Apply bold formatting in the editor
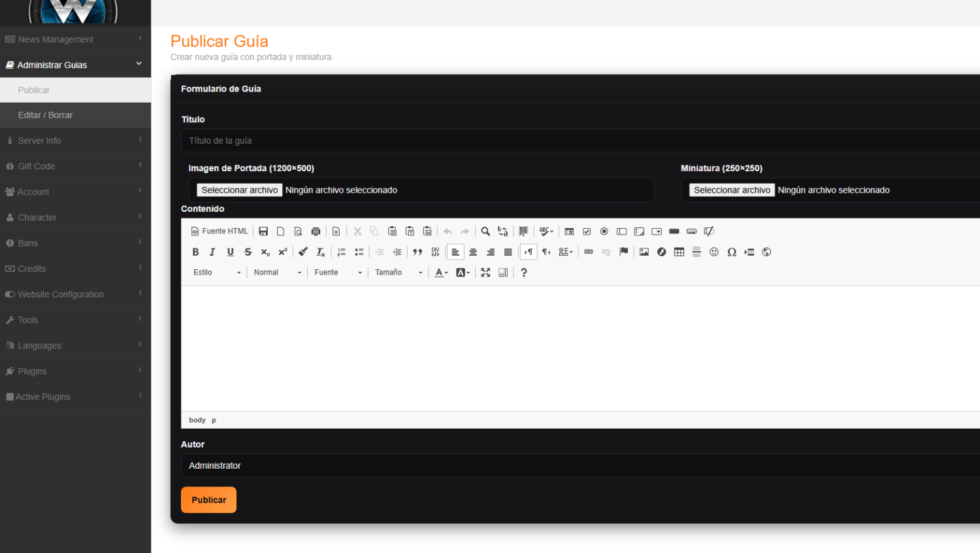This screenshot has width=980, height=553. coord(195,252)
